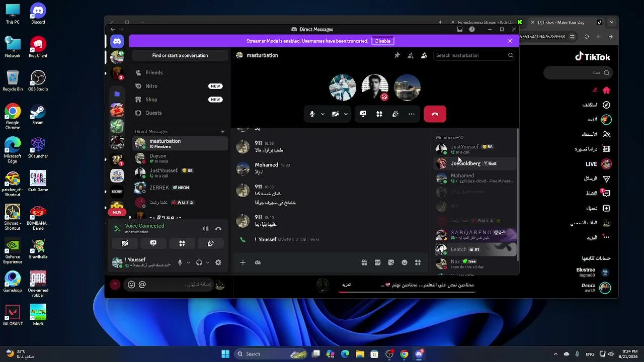644x362 pixels.
Task: Expand input device options in user panel
Action: pyautogui.click(x=189, y=262)
